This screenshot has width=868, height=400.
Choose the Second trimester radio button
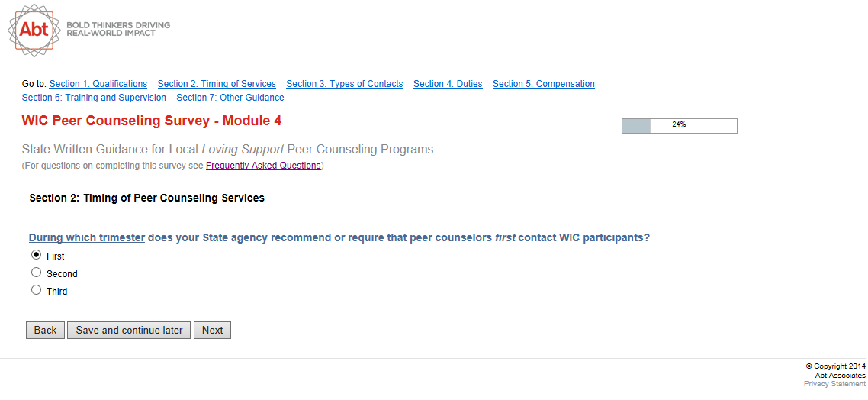point(36,273)
